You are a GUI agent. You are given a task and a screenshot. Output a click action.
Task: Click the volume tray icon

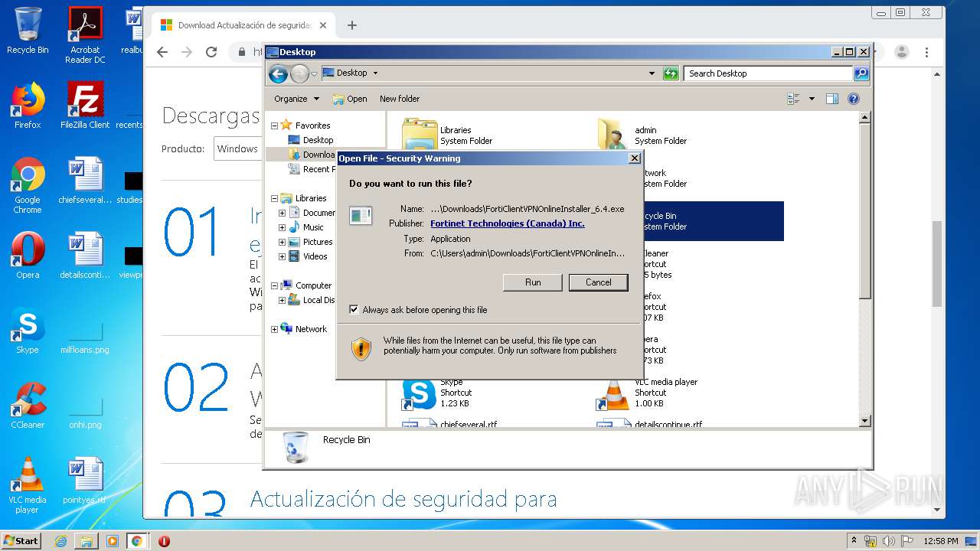[887, 541]
